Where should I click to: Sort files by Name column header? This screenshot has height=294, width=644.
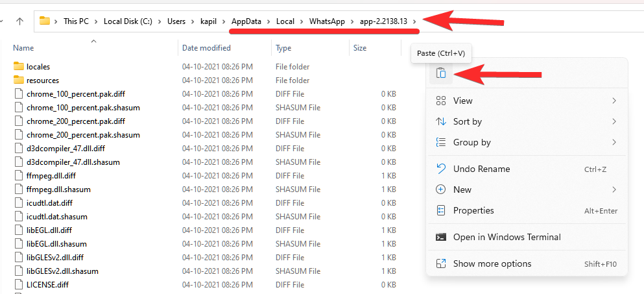coord(23,48)
